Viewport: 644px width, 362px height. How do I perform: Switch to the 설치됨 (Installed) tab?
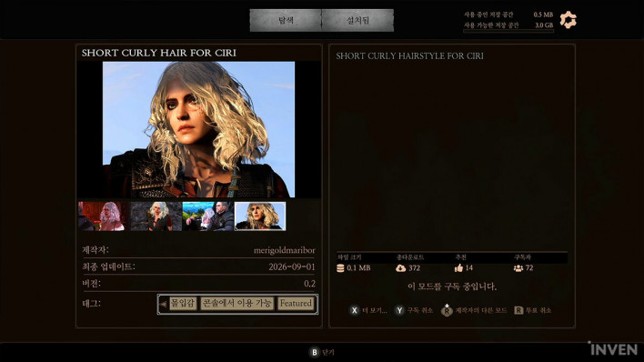357,20
